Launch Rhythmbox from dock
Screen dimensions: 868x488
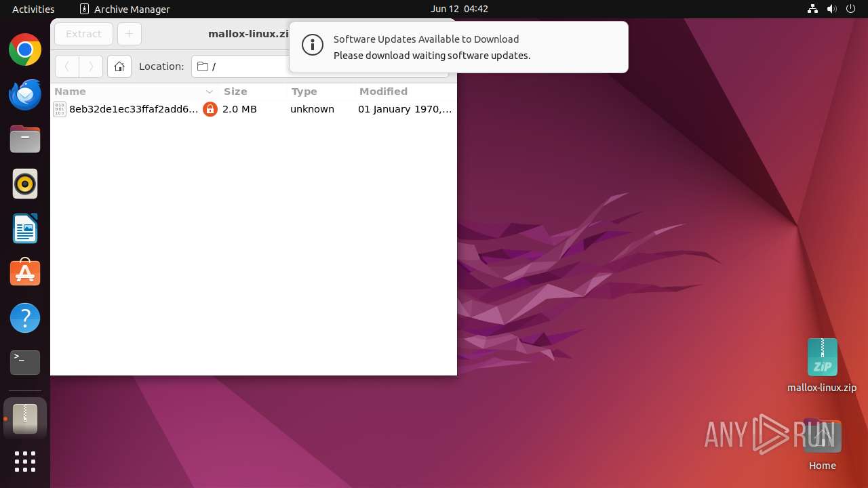coord(25,184)
